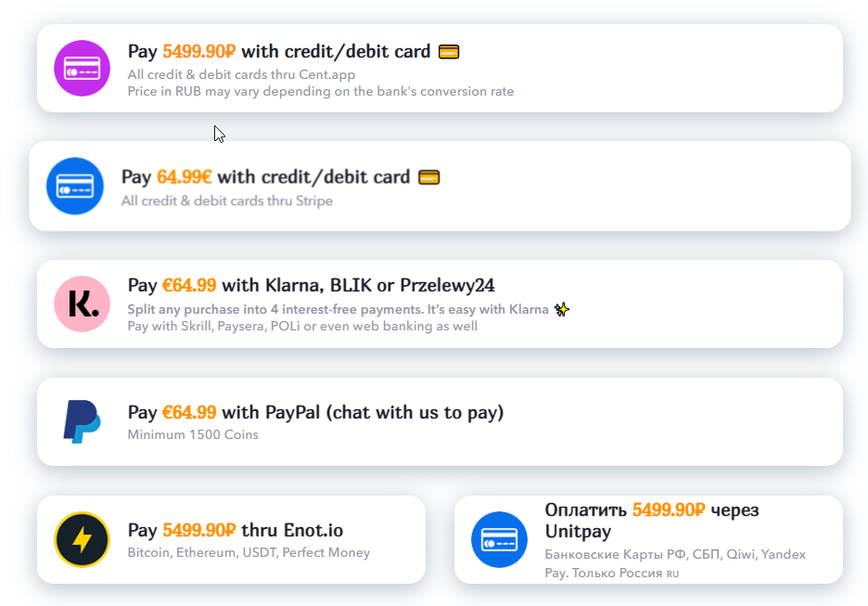This screenshot has width=868, height=606.
Task: Click the PayPal logo icon
Action: coord(82,421)
